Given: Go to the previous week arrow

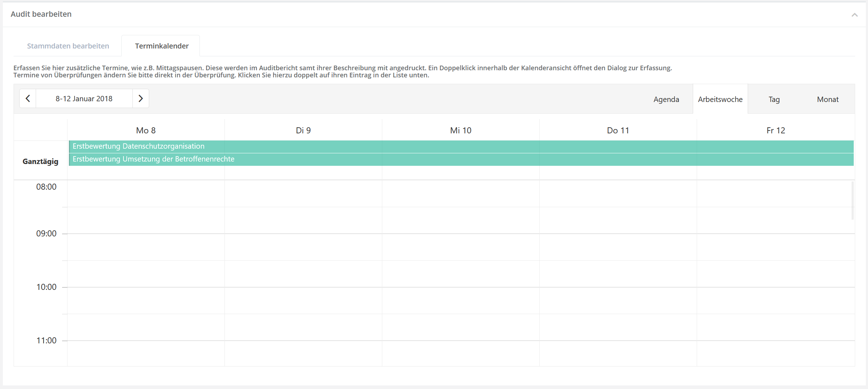Looking at the screenshot, I should 28,99.
